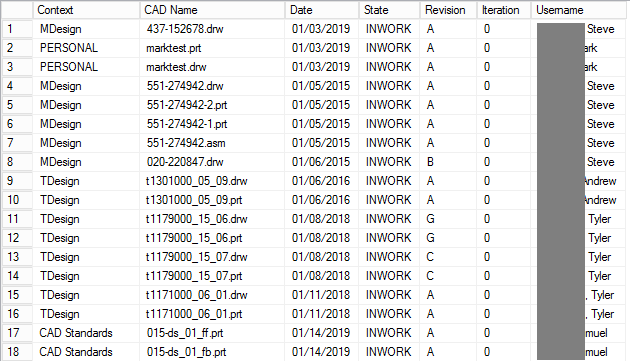Click the t1301000_05_09.drw cell
Image resolution: width=632 pixels, height=364 pixels.
212,181
